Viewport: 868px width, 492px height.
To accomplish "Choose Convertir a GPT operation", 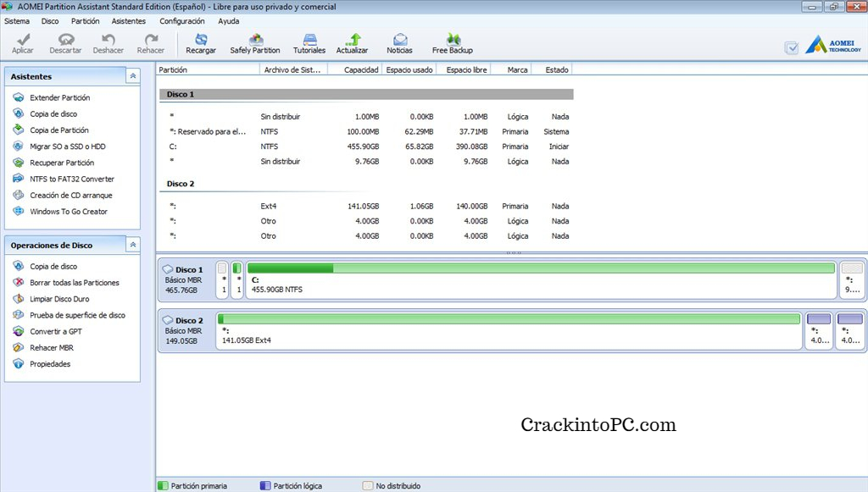I will click(x=55, y=332).
